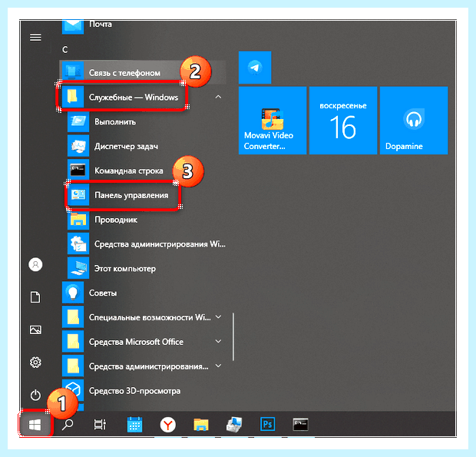Open Проводник from app list

(143, 220)
